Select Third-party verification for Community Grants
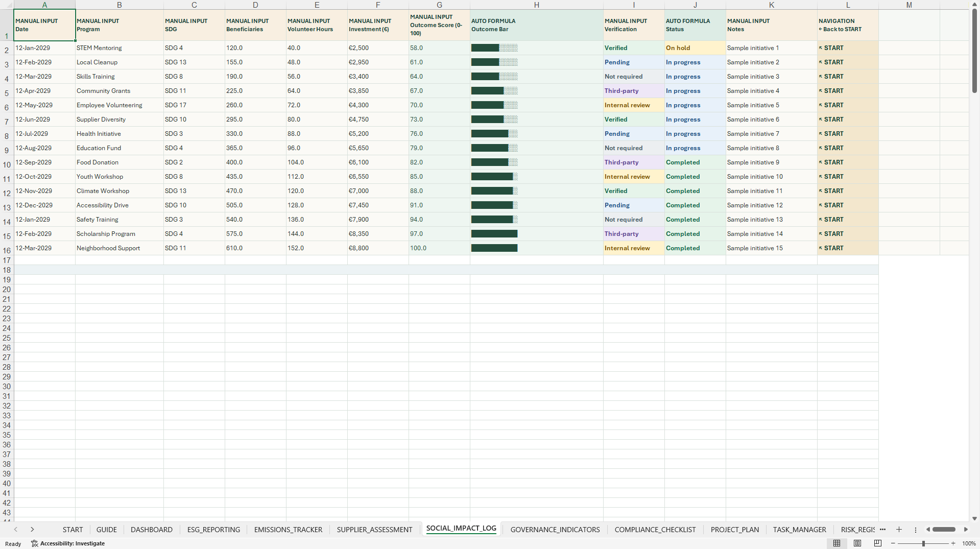The height and width of the screenshot is (549, 980). [633, 91]
